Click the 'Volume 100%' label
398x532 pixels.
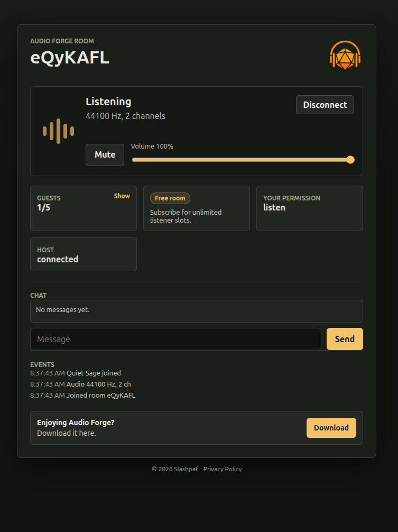click(152, 146)
